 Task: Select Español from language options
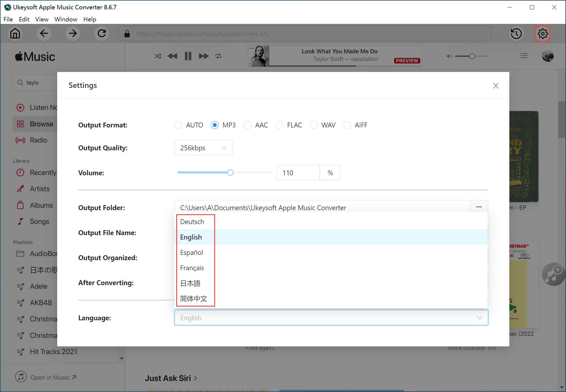pyautogui.click(x=192, y=252)
